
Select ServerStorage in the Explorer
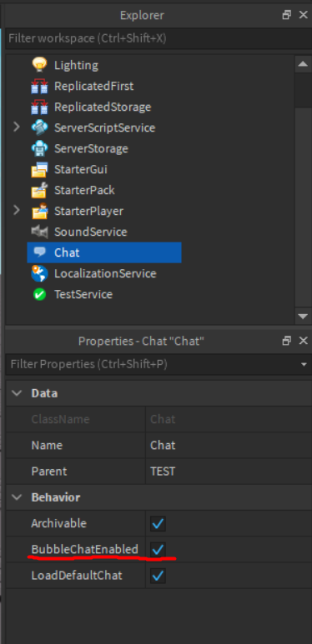[x=91, y=148]
